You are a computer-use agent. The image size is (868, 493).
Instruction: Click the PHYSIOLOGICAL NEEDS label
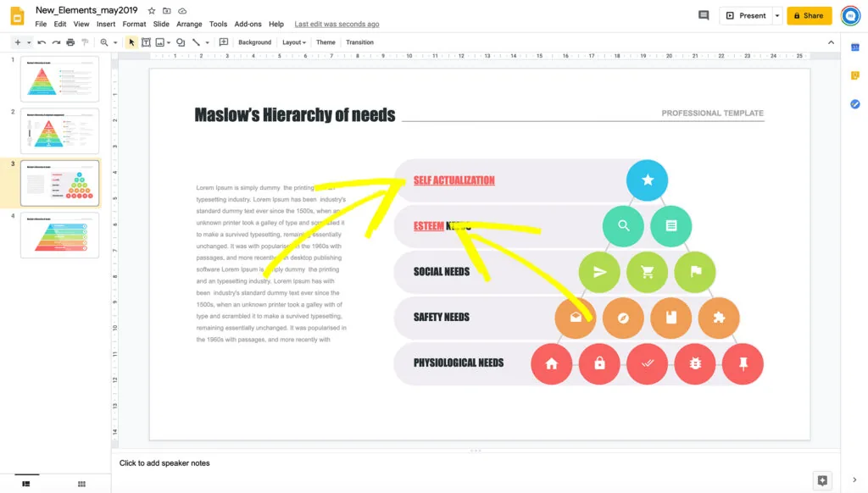[459, 363]
